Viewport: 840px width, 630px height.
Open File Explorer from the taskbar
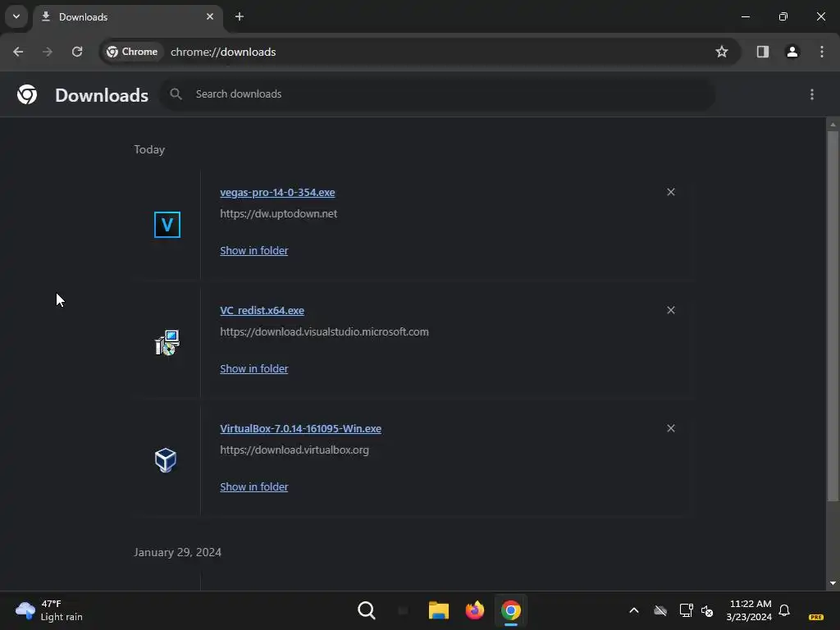click(438, 610)
